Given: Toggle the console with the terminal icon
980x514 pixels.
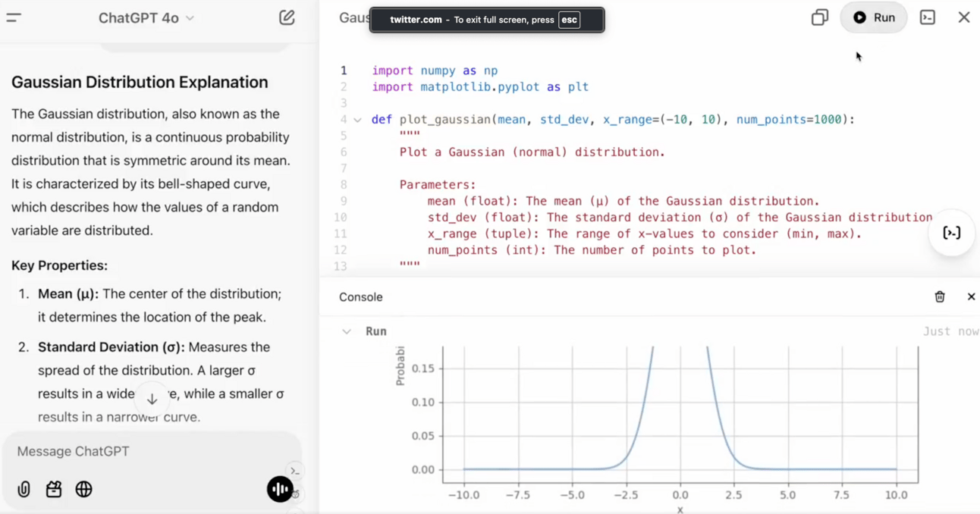Looking at the screenshot, I should tap(928, 17).
